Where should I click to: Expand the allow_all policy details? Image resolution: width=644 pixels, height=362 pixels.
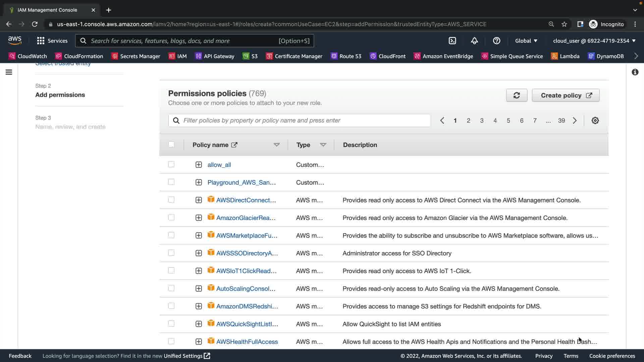tap(199, 165)
